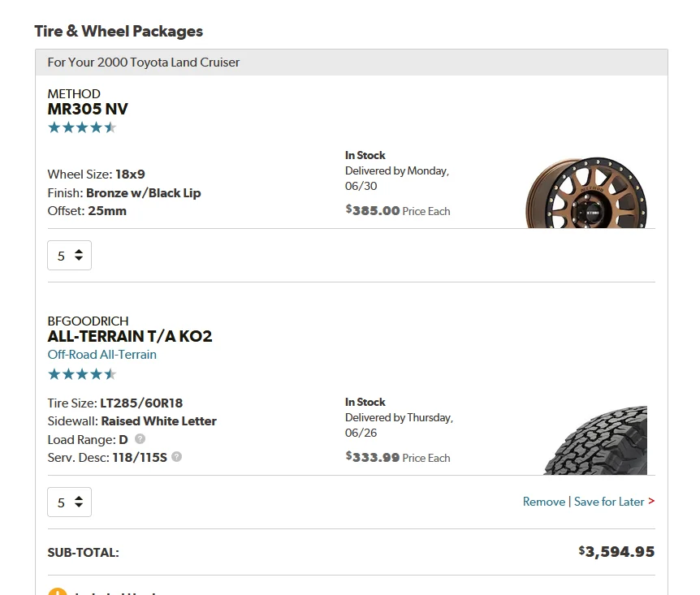Image resolution: width=700 pixels, height=595 pixels.
Task: Click the $3,594.95 sub-total amount
Action: coord(616,552)
